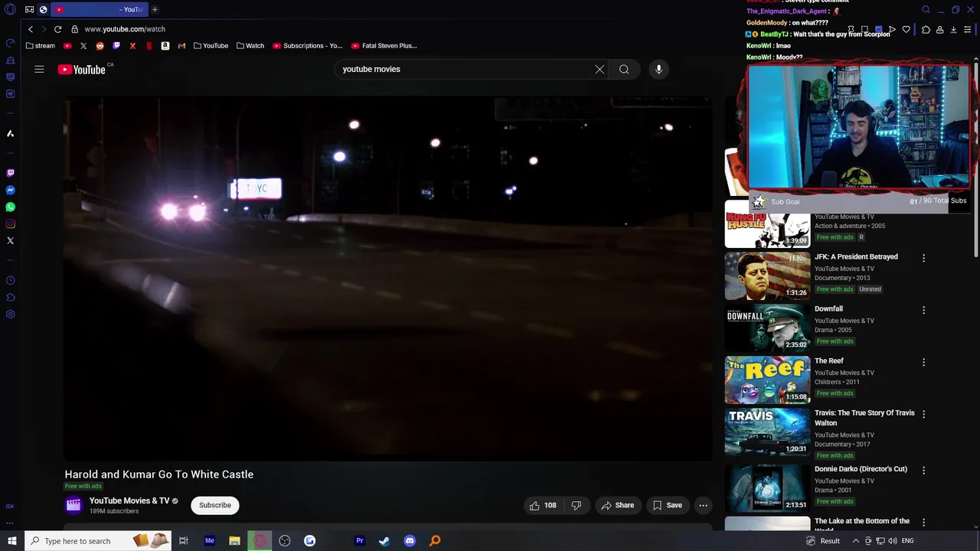Screen dimensions: 980x551
Task: Open the 'YouTube' bookmarks folder
Action: (211, 46)
